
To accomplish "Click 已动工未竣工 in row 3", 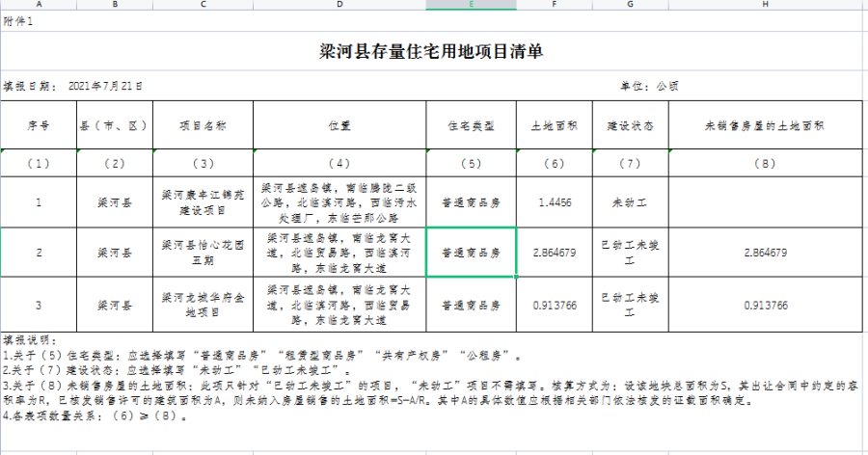I will (x=631, y=305).
